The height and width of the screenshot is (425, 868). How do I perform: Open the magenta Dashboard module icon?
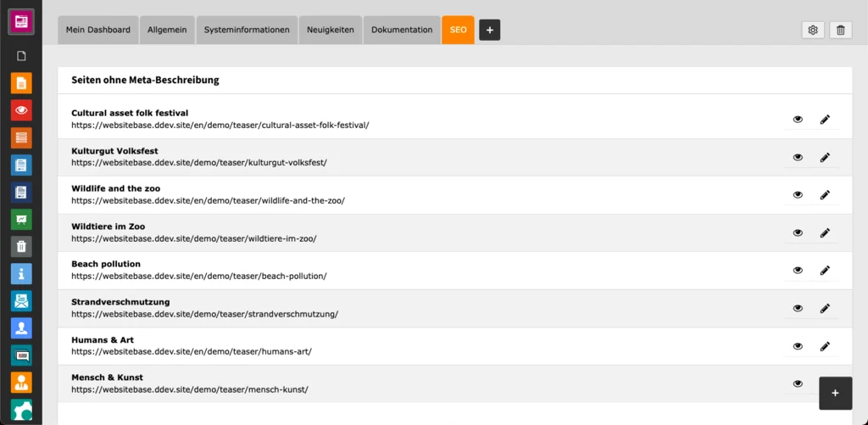21,22
